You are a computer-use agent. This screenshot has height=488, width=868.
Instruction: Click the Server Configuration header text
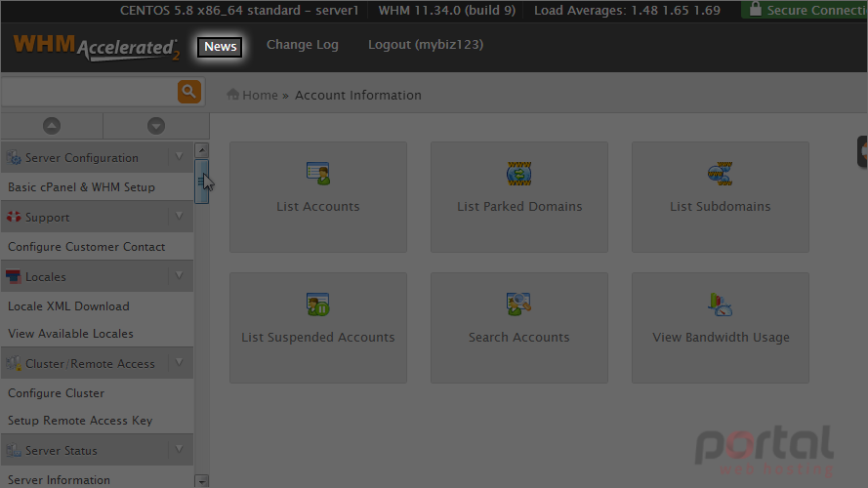click(82, 158)
